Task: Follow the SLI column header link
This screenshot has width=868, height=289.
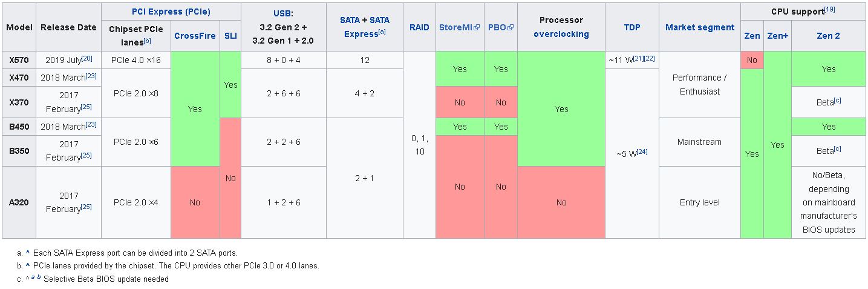Action: 230,36
